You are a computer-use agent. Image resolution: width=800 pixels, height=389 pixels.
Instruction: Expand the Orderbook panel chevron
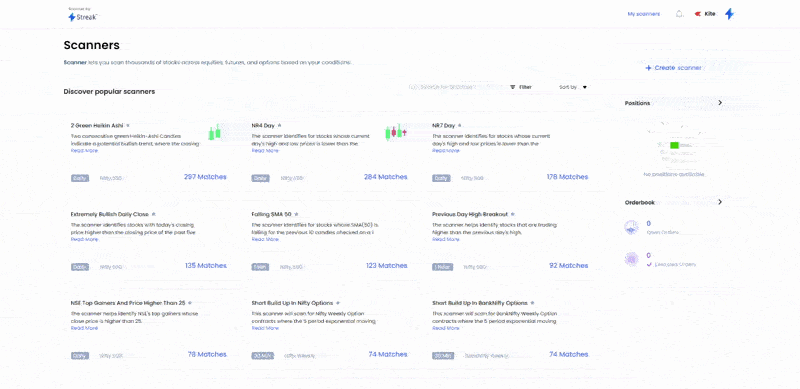point(720,202)
